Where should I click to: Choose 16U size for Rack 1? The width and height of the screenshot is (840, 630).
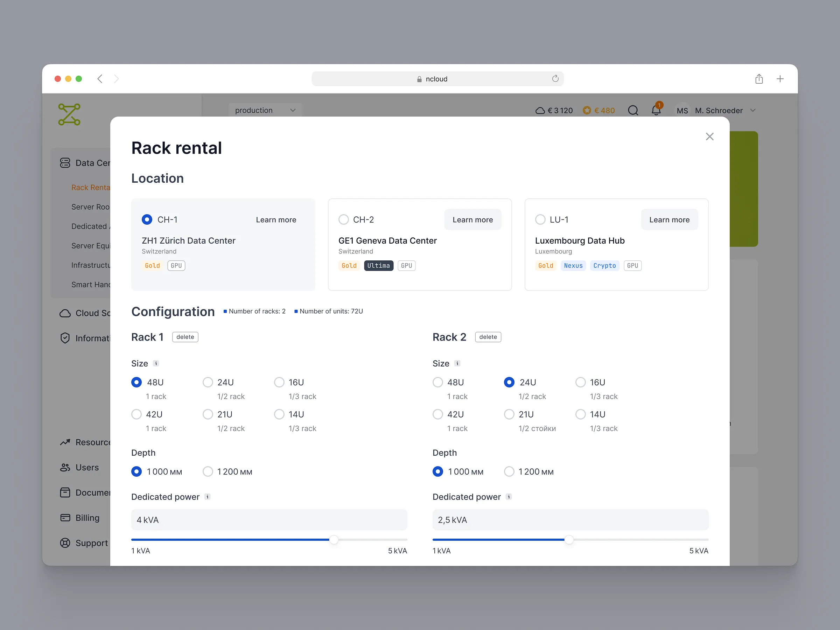click(x=280, y=383)
